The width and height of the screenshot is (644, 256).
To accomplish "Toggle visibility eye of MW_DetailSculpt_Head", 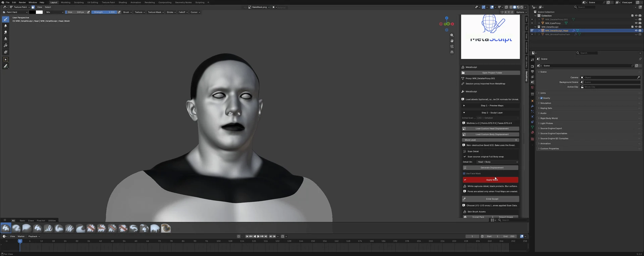I will point(636,30).
